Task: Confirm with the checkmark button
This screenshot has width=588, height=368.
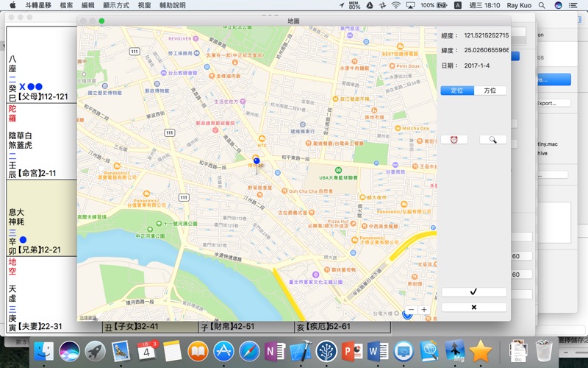Action: tap(473, 292)
